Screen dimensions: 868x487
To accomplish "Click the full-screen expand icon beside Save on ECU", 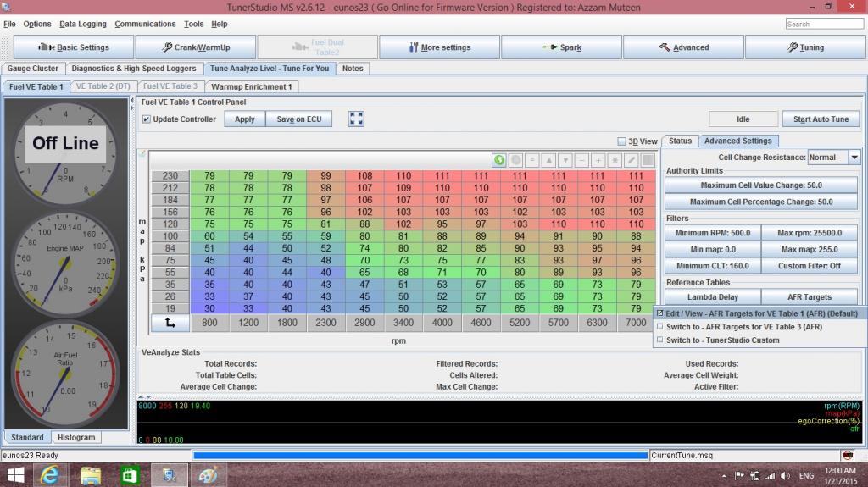I will [x=356, y=119].
